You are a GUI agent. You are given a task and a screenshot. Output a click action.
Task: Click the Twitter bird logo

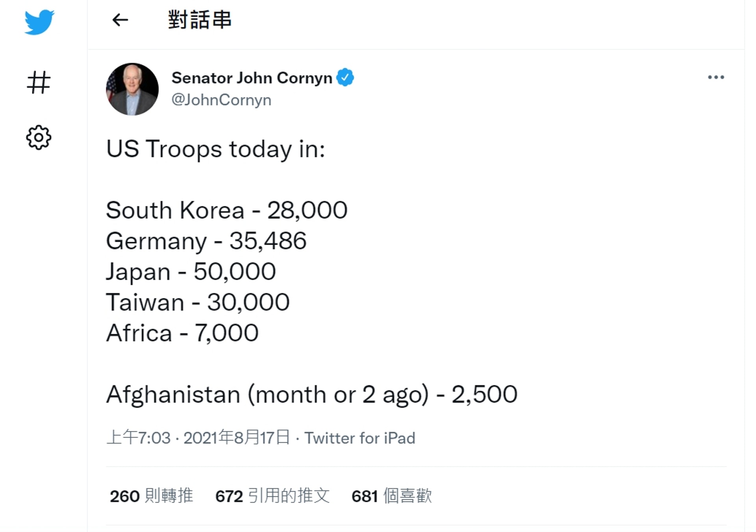coord(39,22)
